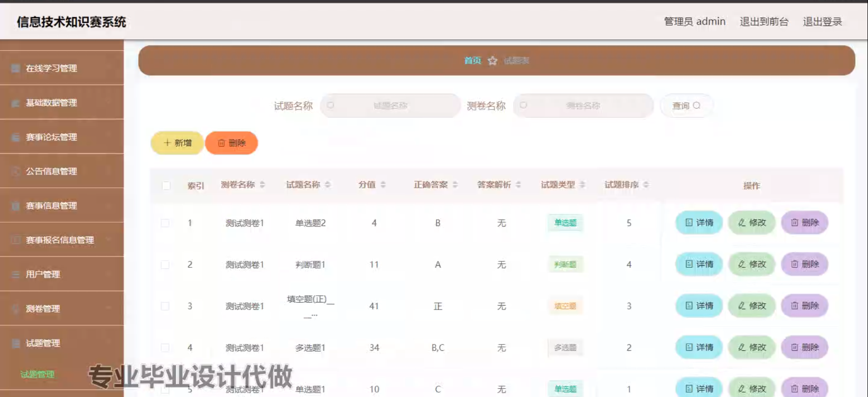Click 管理员 admin in header
This screenshot has height=397, width=868.
coord(695,21)
